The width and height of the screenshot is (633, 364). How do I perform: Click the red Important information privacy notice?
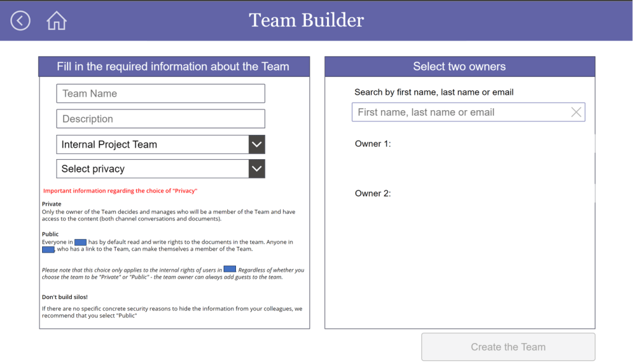(120, 191)
